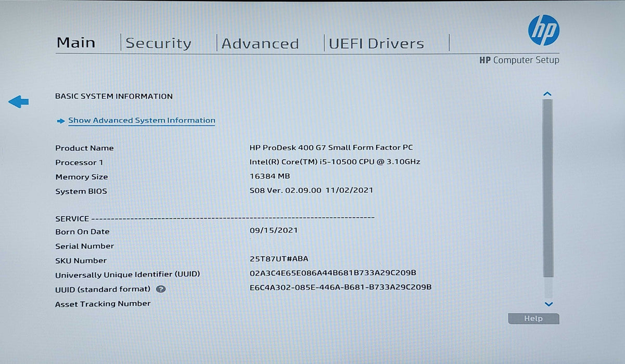This screenshot has width=625, height=364.
Task: Open the UEFI Drivers tab
Action: [376, 44]
